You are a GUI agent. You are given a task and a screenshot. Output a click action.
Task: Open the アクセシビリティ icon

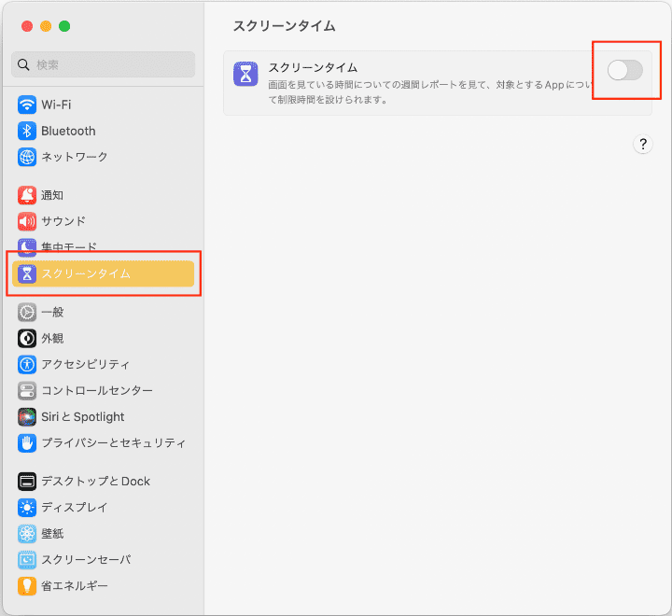coord(27,364)
